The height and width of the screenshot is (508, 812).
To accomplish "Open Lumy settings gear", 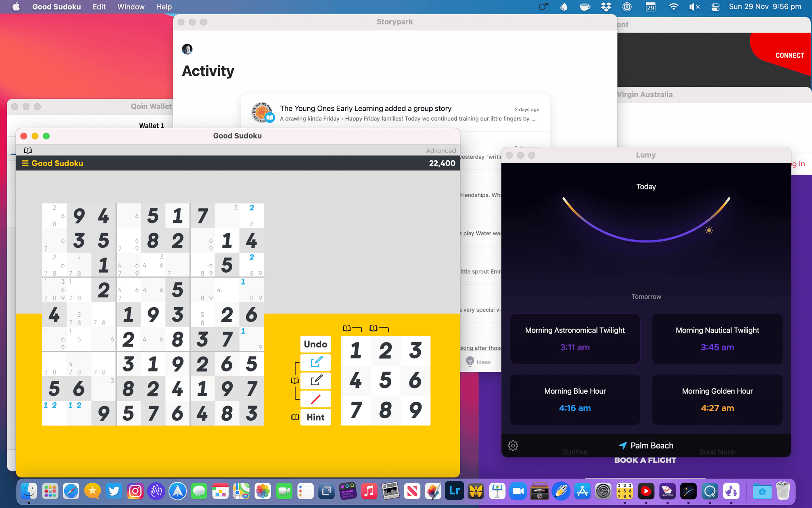I will tap(513, 445).
